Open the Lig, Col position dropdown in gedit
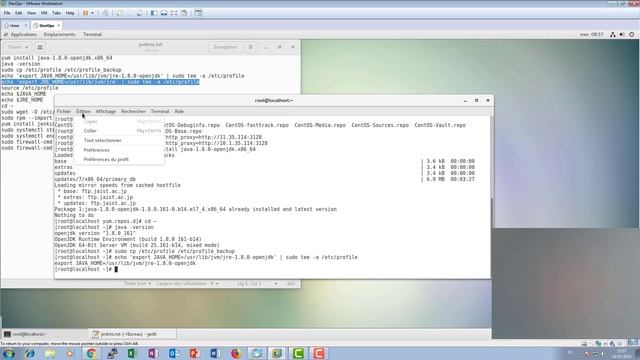Viewport: 640px width, 360px height. click(x=257, y=284)
